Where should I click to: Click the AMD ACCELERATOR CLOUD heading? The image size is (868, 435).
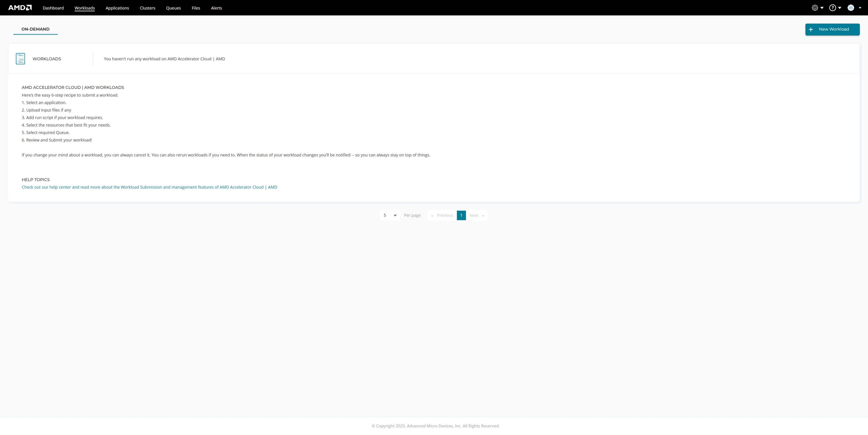point(73,87)
